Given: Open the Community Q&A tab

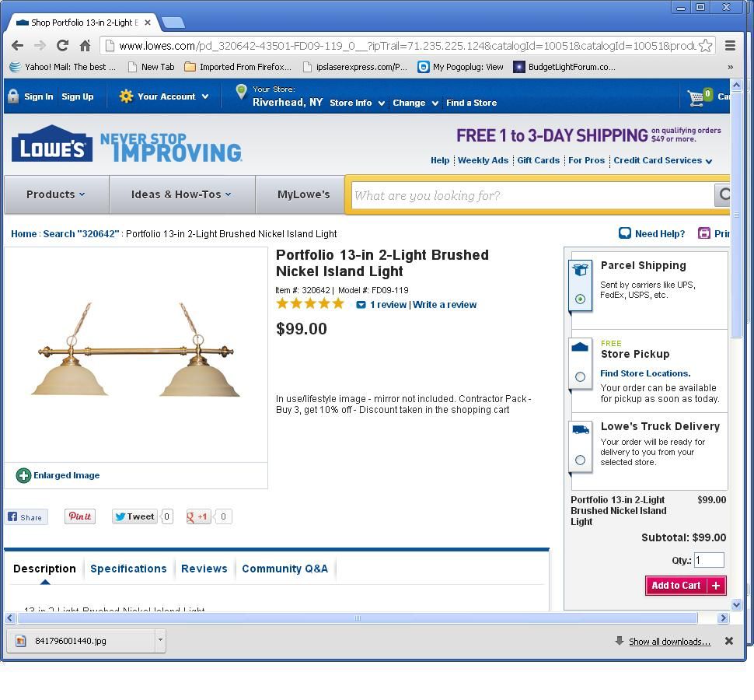Looking at the screenshot, I should (284, 569).
